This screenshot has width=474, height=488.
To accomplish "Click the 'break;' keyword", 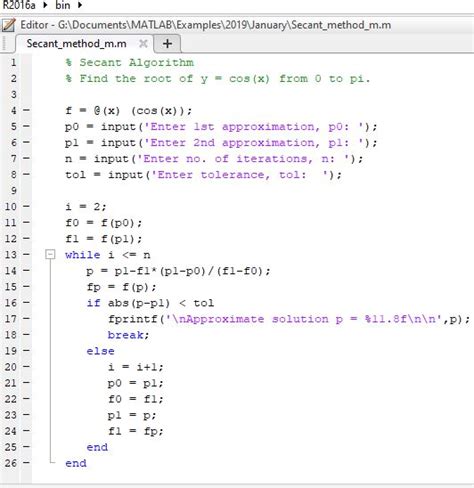I will (128, 335).
